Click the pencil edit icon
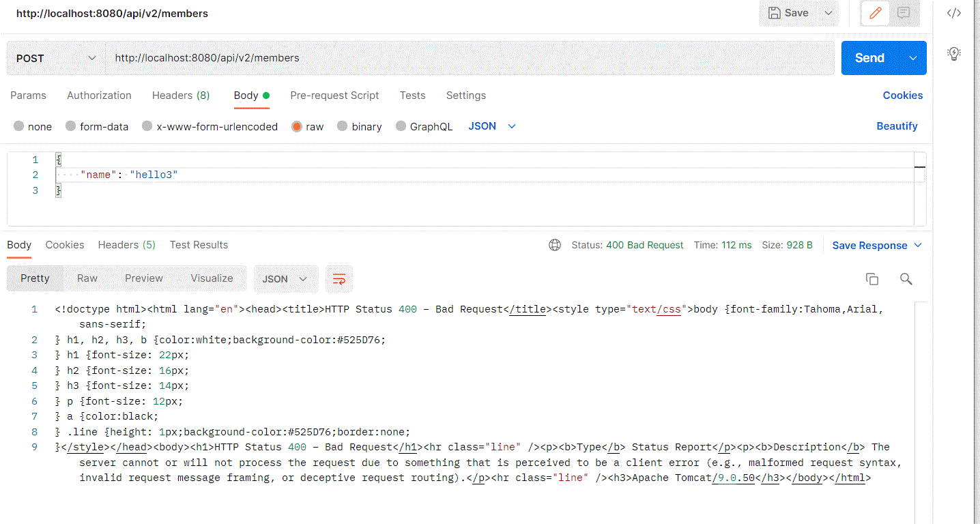Screen dimensions: 980x524 [x=876, y=13]
